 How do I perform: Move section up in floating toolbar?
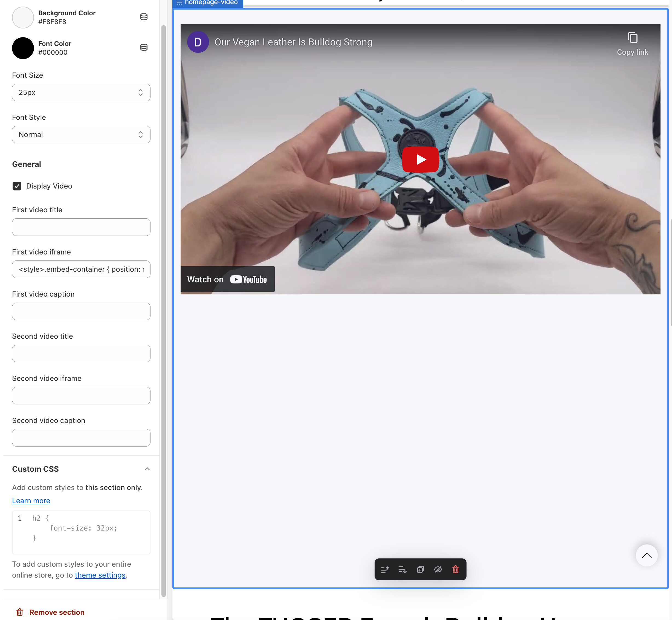click(x=385, y=569)
